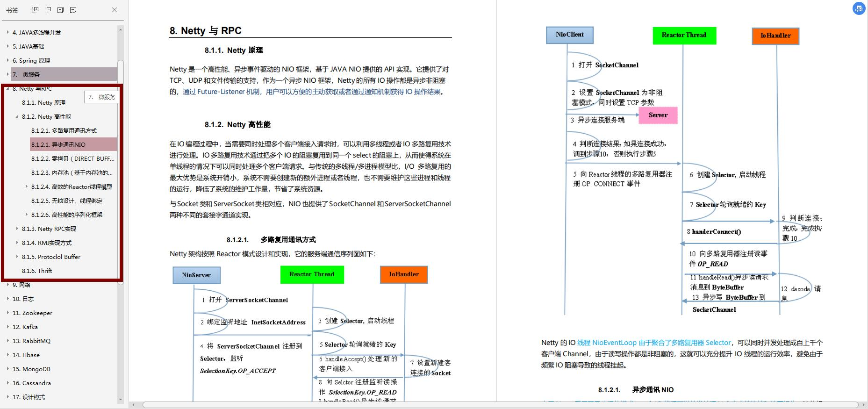Close the 书签 bookmarks panel
Image resolution: width=868 pixels, height=409 pixels.
pyautogui.click(x=115, y=10)
